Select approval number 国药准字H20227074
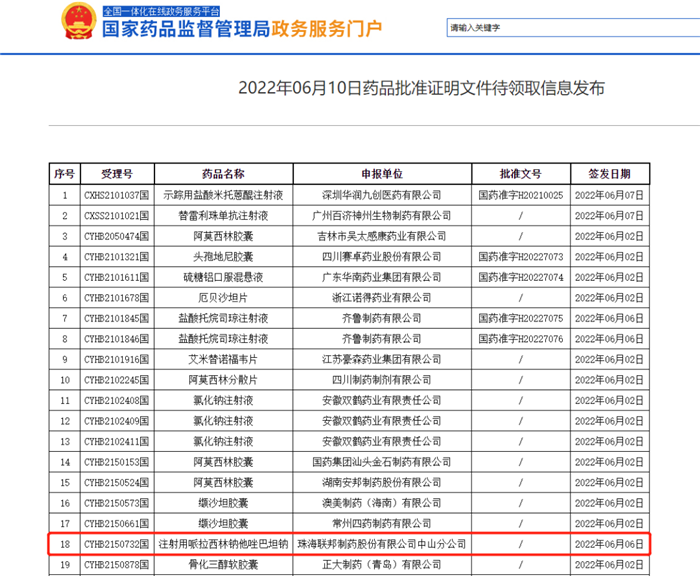Screen dimensions: 700x576 [x=521, y=277]
